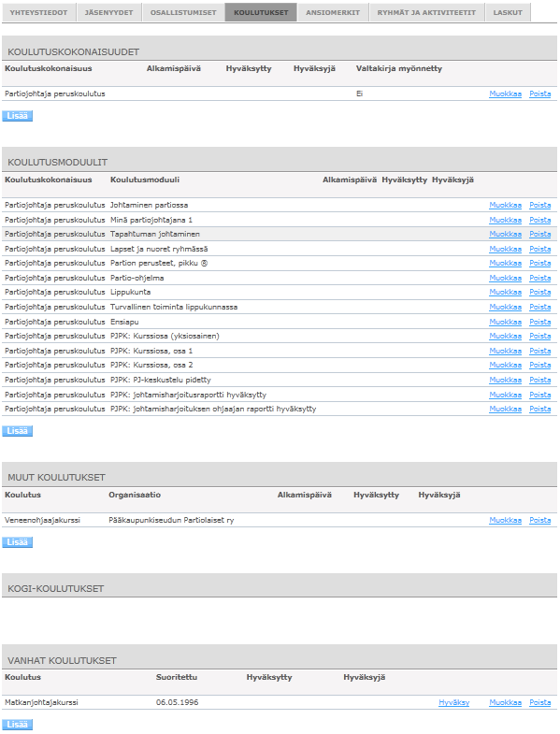Click Muokkaa for Tapahtuman johtaminen row
The image size is (560, 734).
click(x=505, y=234)
